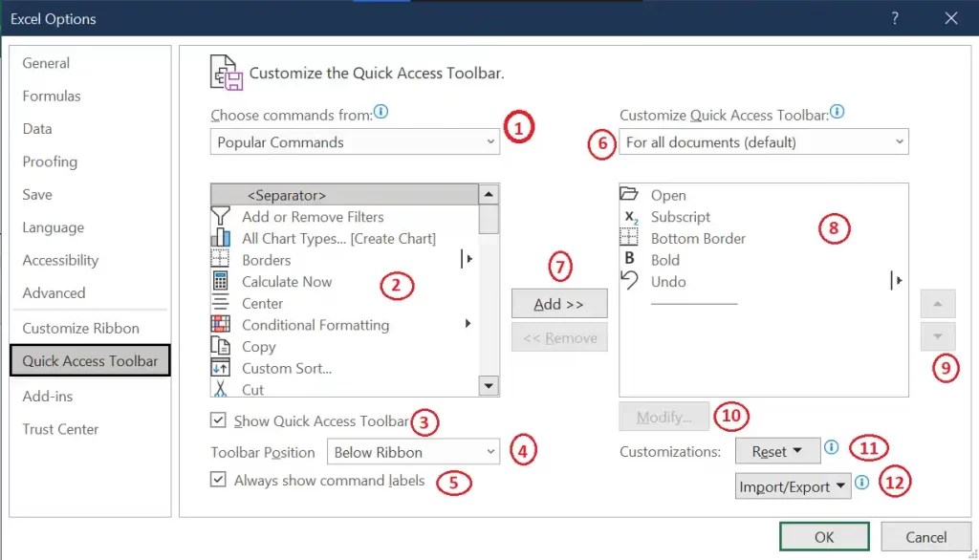
Task: Open the Add-ins category
Action: (48, 396)
